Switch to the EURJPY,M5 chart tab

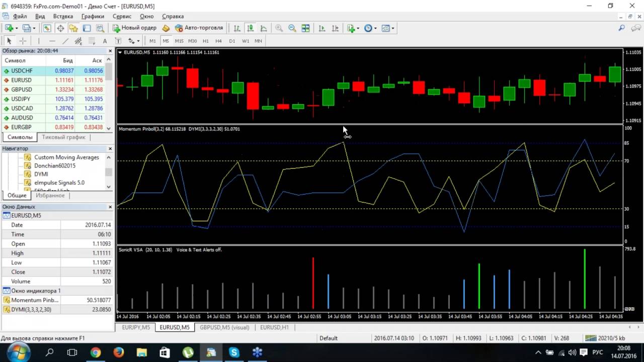coord(136,327)
